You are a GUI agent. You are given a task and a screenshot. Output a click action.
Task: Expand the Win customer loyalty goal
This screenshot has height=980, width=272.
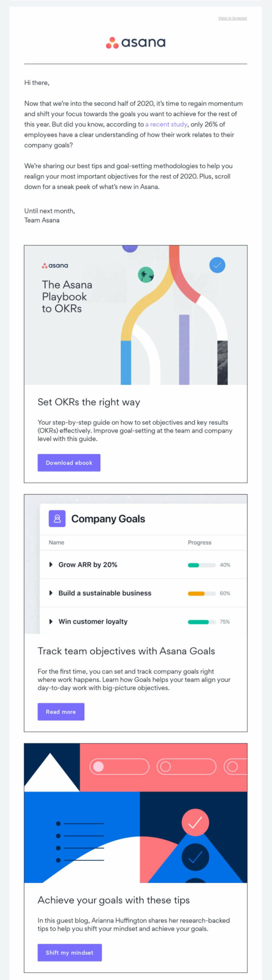[x=51, y=621]
